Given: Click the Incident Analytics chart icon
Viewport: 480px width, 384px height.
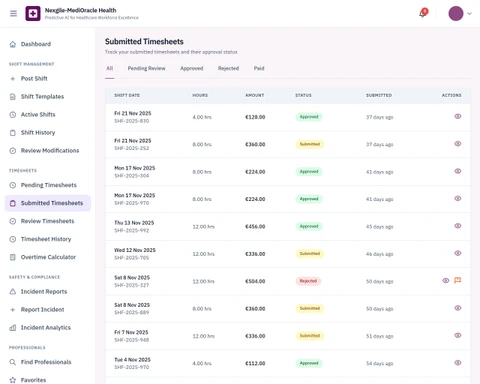Looking at the screenshot, I should (x=13, y=328).
